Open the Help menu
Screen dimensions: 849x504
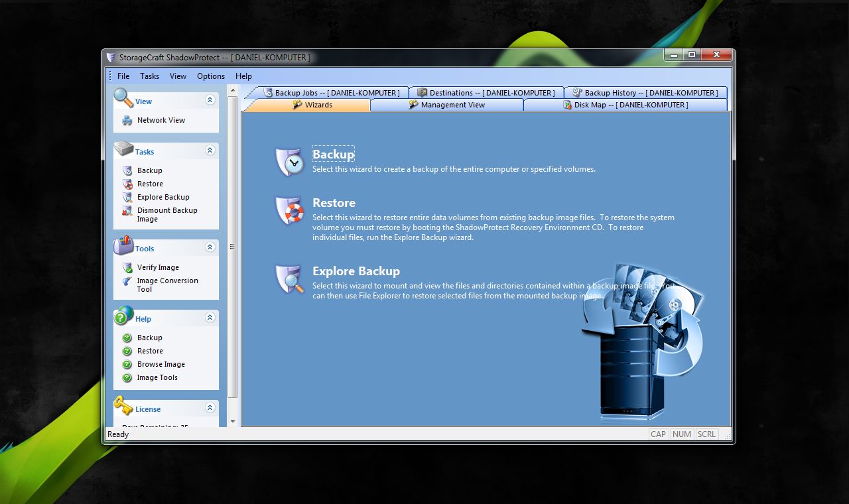[x=243, y=76]
